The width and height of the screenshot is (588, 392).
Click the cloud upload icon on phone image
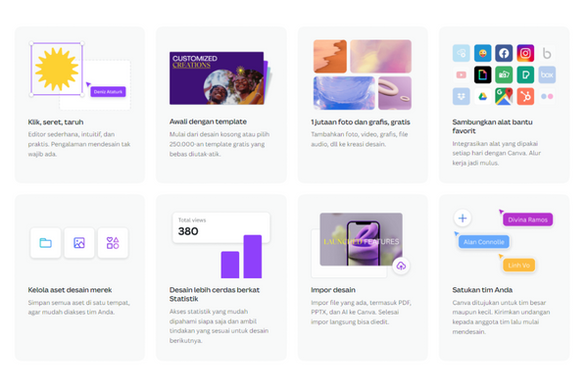401,266
